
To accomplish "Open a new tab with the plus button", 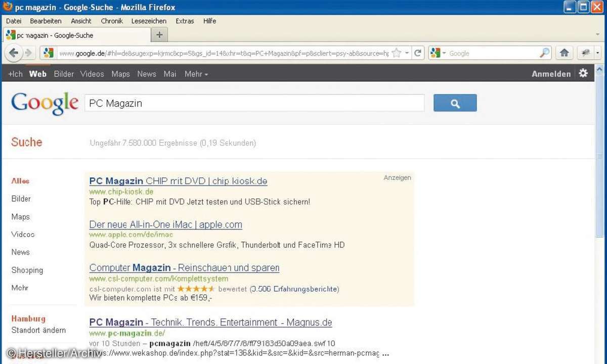I will [159, 35].
